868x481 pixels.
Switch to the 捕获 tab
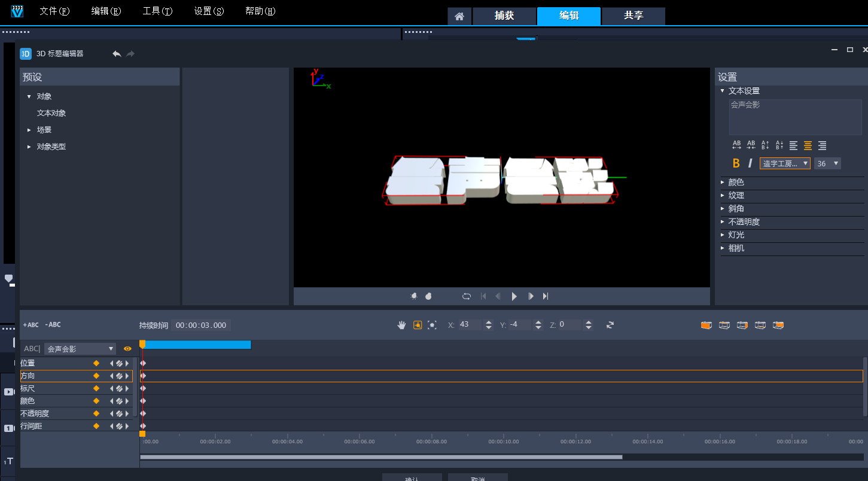click(504, 16)
